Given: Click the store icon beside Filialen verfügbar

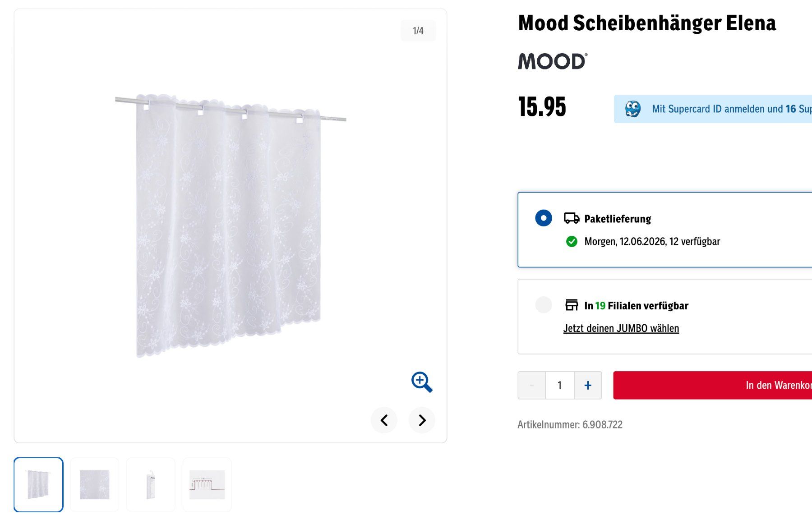Looking at the screenshot, I should click(x=572, y=305).
